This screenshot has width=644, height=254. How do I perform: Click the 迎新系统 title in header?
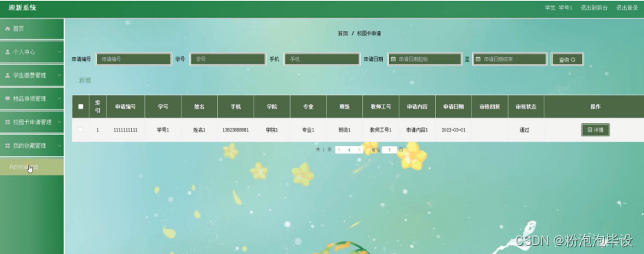22,8
